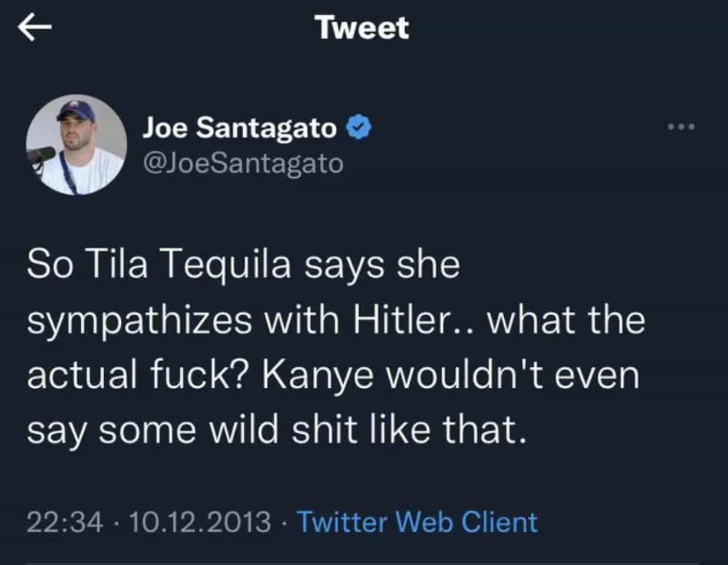Viewport: 728px width, 565px height.
Task: Click the blue verified badge
Action: pyautogui.click(x=359, y=127)
